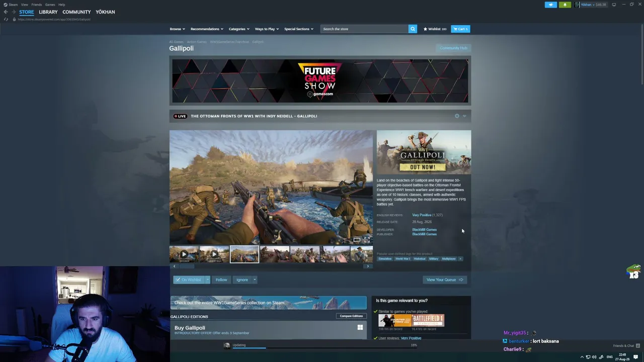The height and width of the screenshot is (362, 644).
Task: Open the Friends menu
Action: click(x=36, y=5)
